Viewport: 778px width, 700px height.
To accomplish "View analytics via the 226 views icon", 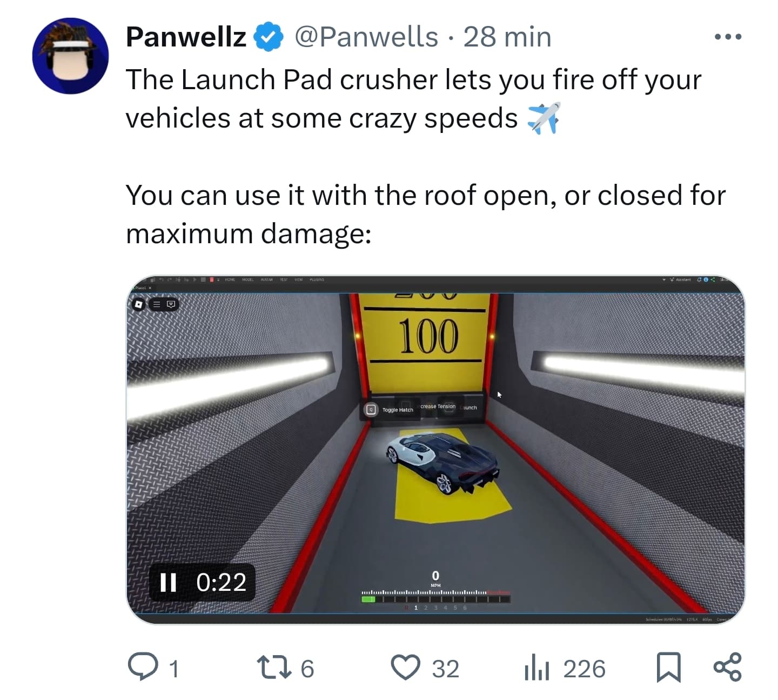I will point(536,668).
